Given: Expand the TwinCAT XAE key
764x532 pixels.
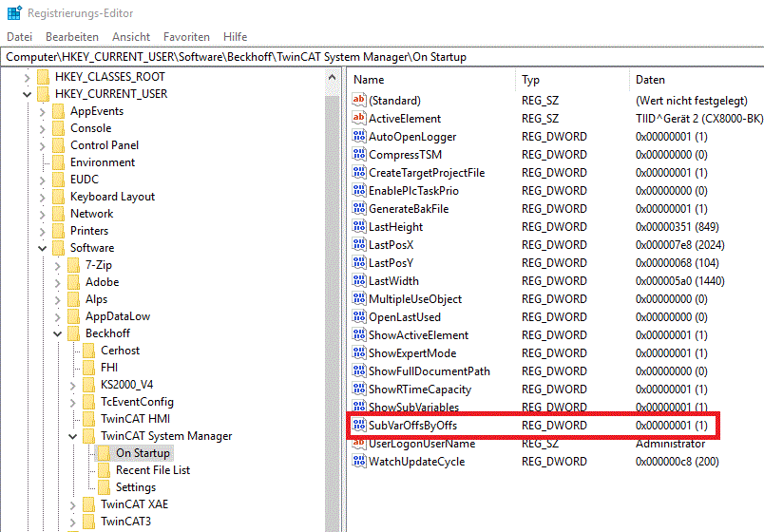Looking at the screenshot, I should pyautogui.click(x=72, y=504).
